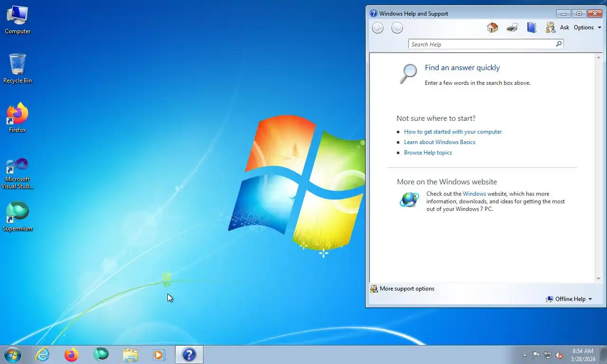
Task: Follow the 'Windows' website link
Action: 474,194
